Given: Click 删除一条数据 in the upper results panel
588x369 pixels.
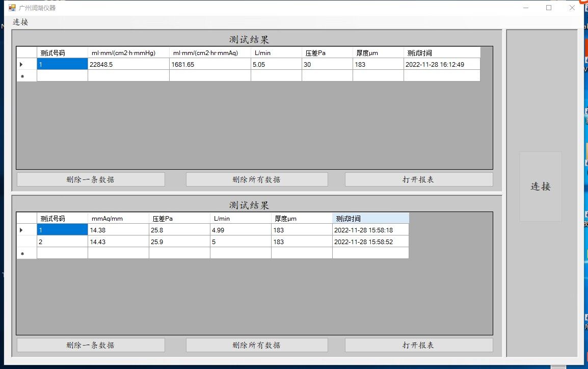Looking at the screenshot, I should [91, 179].
